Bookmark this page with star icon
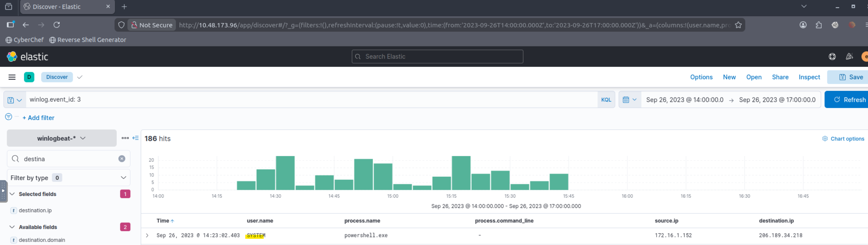The height and width of the screenshot is (245, 868). pos(738,25)
